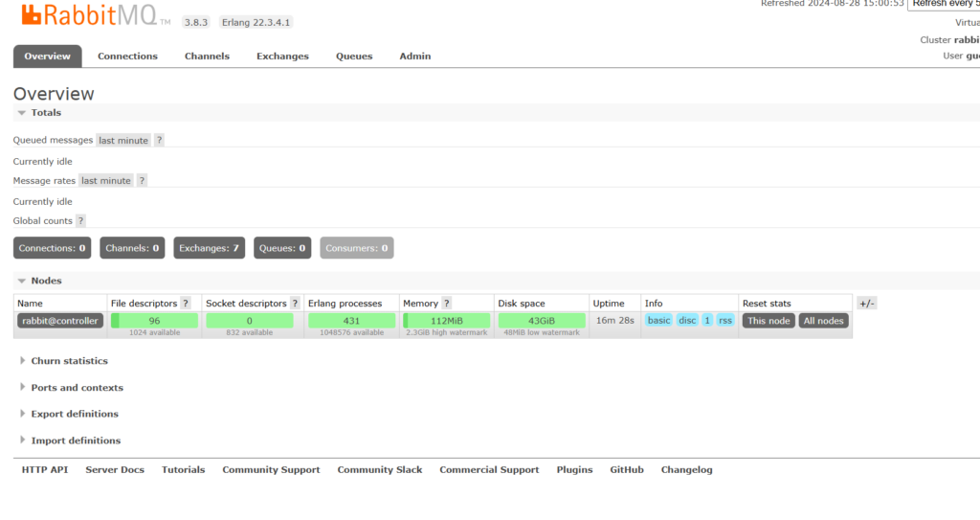
Task: Click the Socket descriptors 0 bar
Action: pos(250,321)
